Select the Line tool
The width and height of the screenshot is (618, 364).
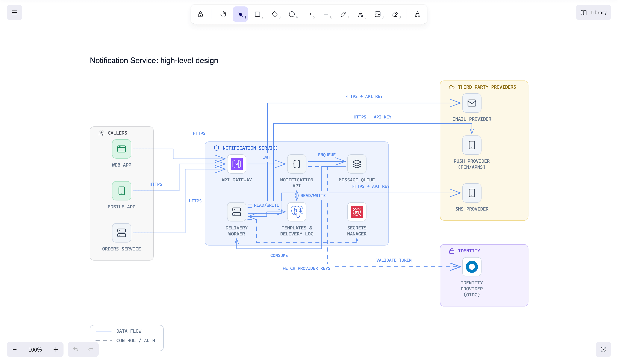tap(326, 14)
